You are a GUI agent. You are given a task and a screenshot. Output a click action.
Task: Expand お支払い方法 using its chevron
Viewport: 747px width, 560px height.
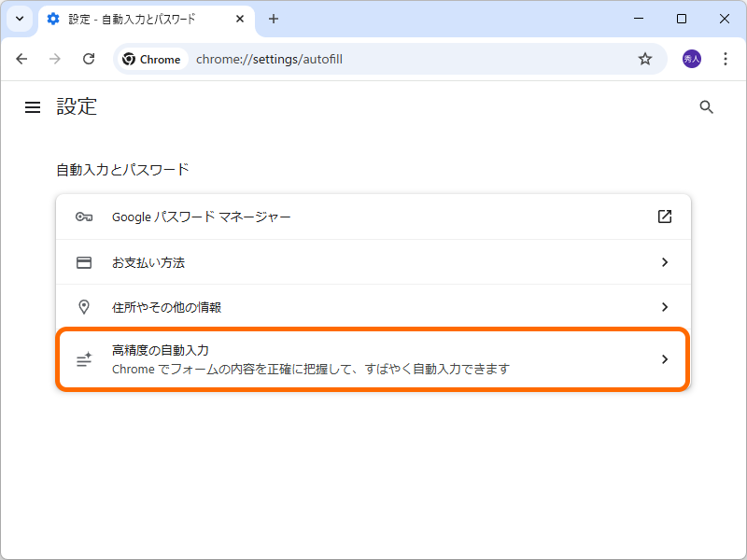click(664, 262)
